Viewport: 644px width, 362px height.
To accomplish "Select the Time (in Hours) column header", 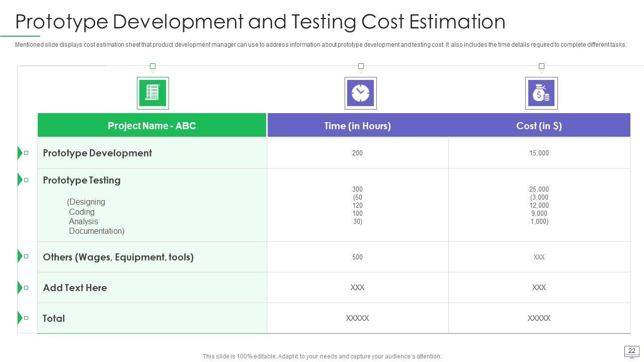I will [x=357, y=126].
